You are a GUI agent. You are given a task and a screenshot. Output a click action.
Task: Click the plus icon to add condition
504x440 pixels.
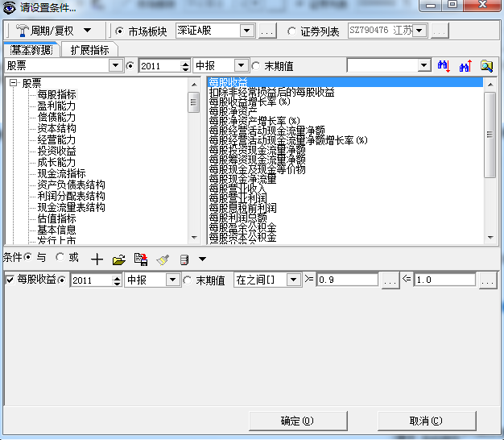(97, 259)
